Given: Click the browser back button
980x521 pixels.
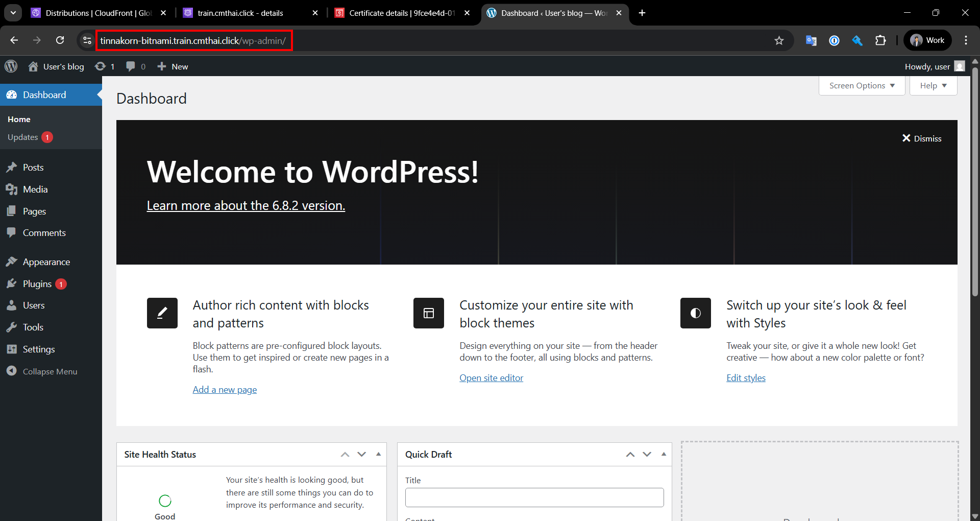Looking at the screenshot, I should (x=14, y=40).
